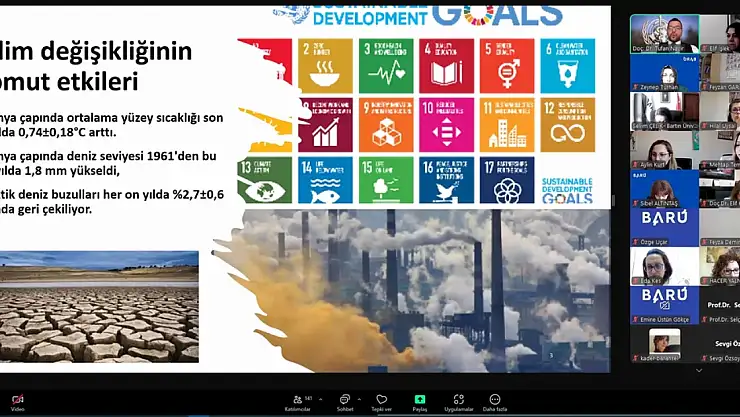Click muted mic icon beside Sibel ALTINTAŞ
Image resolution: width=740 pixels, height=417 pixels.
635,203
